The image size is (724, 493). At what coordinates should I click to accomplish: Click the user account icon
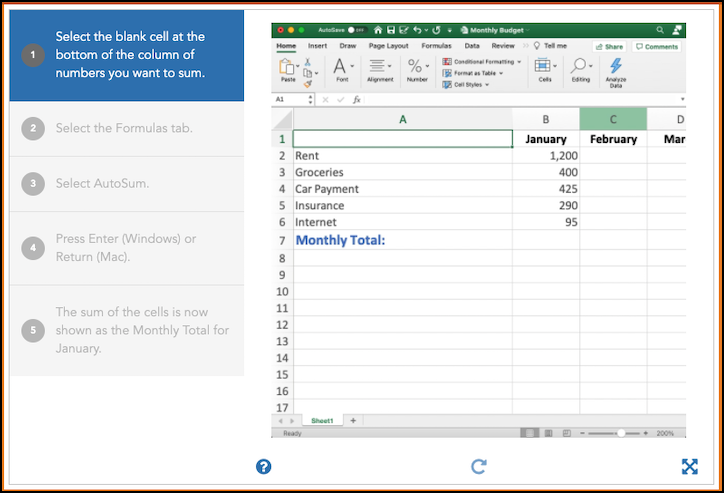click(x=677, y=30)
